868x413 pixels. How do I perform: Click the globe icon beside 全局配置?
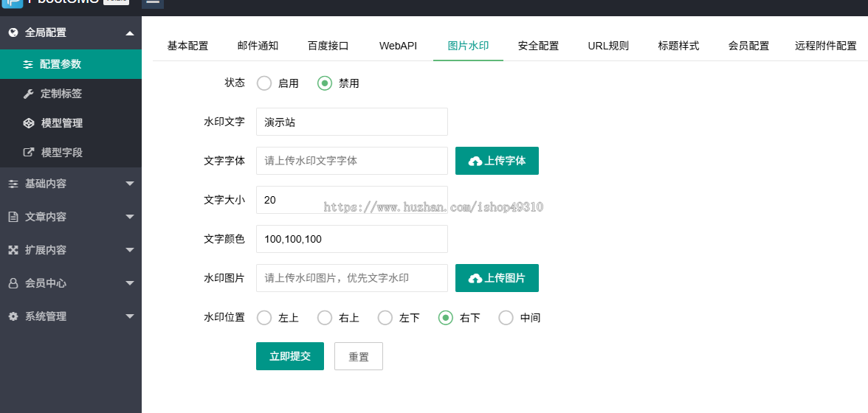click(14, 32)
